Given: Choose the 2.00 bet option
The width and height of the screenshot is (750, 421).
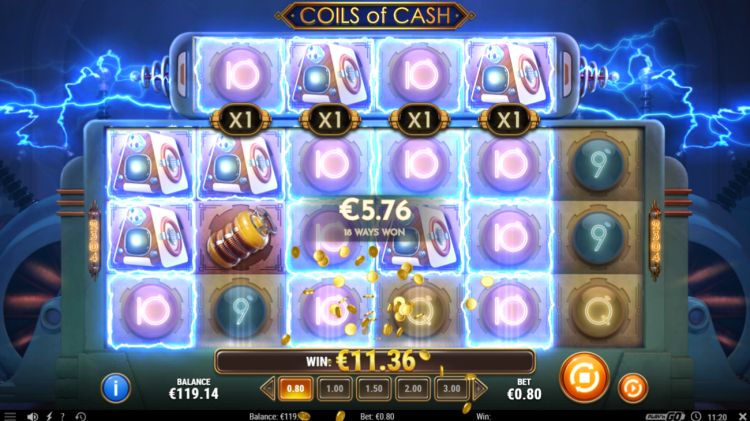Looking at the screenshot, I should [413, 388].
